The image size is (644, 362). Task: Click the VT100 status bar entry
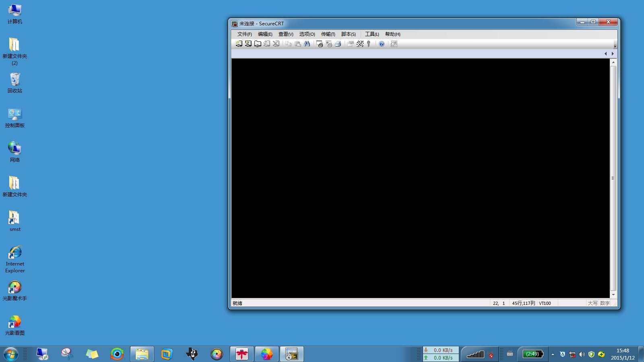pyautogui.click(x=545, y=303)
